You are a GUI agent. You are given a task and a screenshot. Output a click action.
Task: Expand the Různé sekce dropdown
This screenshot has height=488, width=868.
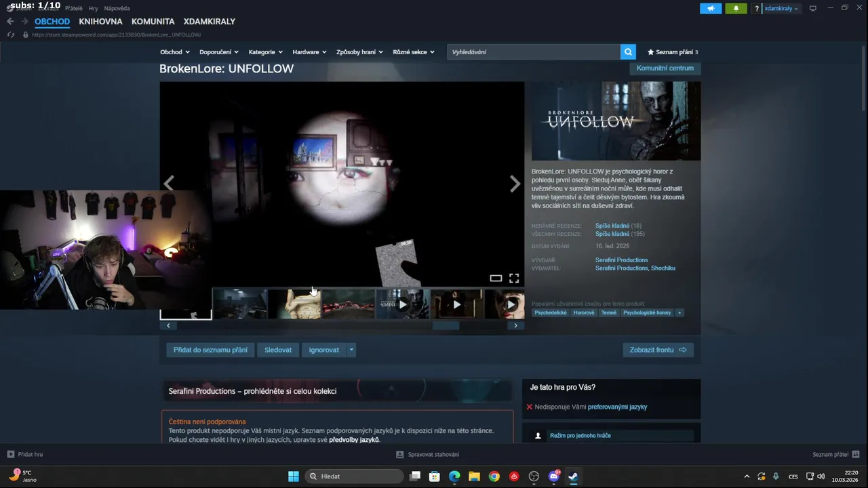coord(414,52)
